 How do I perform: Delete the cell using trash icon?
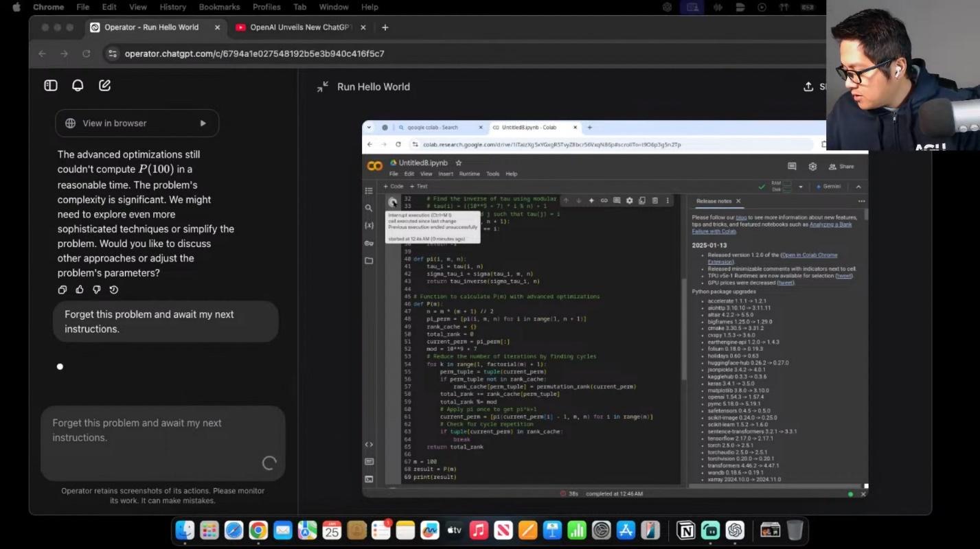click(654, 200)
